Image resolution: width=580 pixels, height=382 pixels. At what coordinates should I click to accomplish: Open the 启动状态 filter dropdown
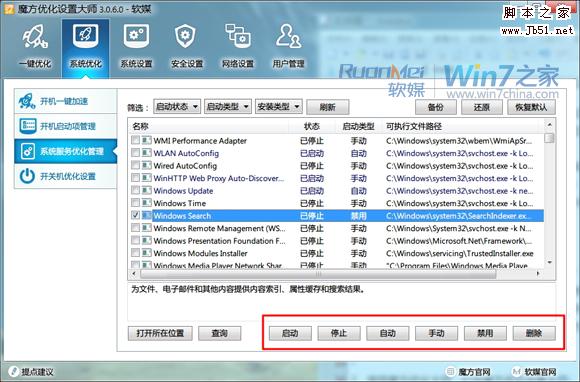[x=177, y=107]
